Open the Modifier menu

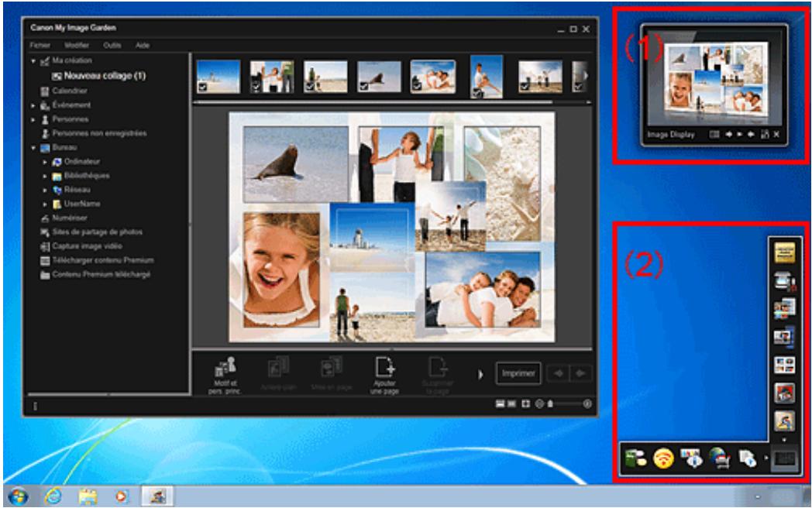[x=77, y=46]
